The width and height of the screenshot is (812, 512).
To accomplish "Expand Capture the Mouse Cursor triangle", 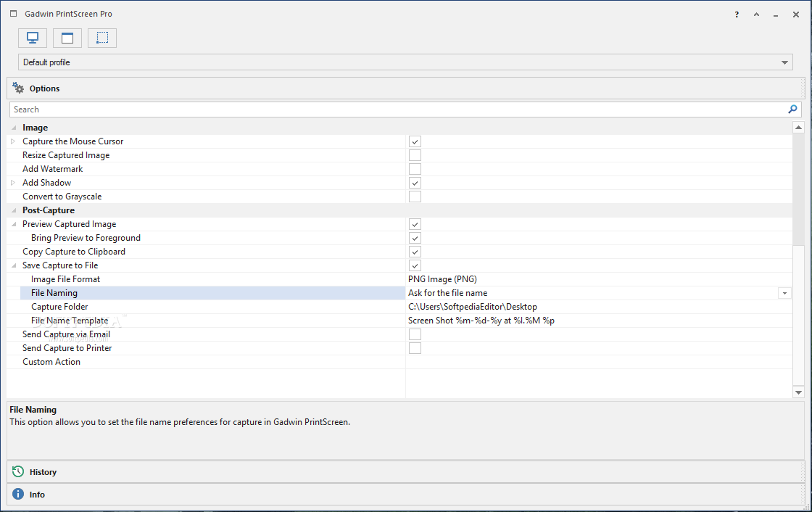I will 14,141.
